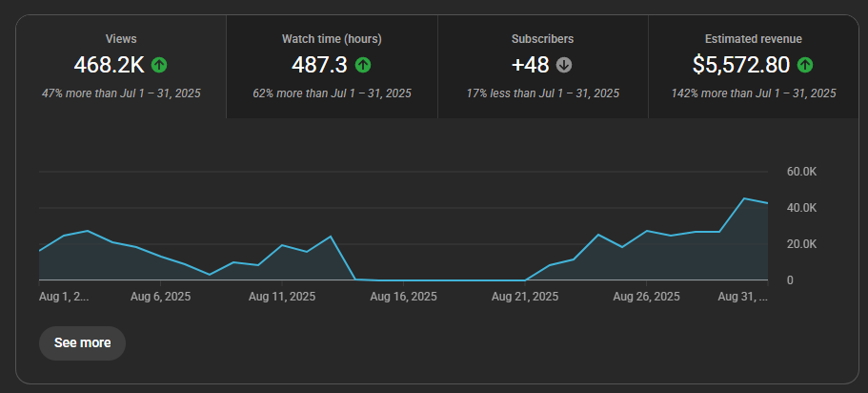This screenshot has height=393, width=868.
Task: Click the Aug 11, 2025 axis label
Action: (x=281, y=297)
